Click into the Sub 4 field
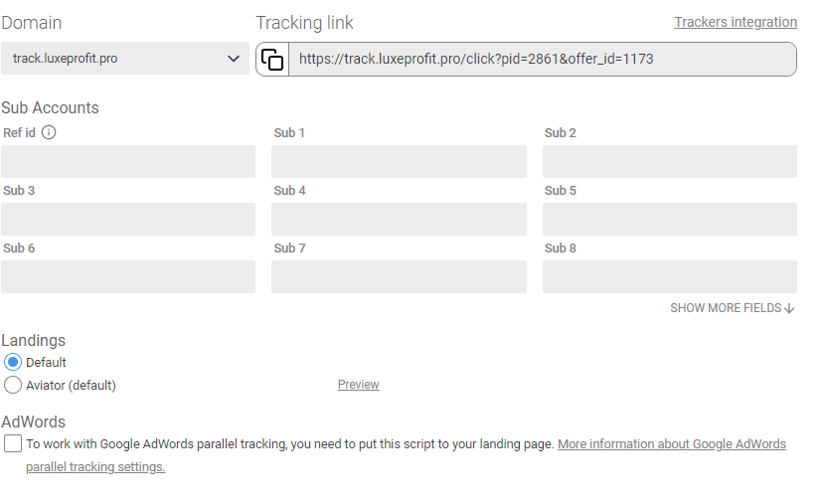This screenshot has width=824, height=504. (399, 219)
